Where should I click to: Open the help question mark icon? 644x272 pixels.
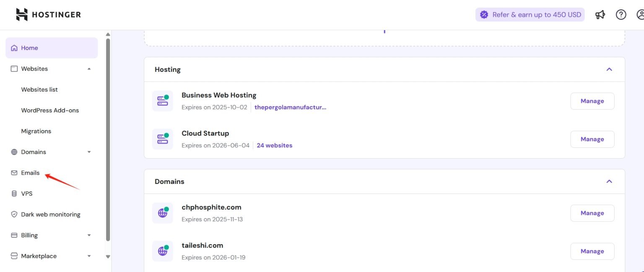(621, 15)
